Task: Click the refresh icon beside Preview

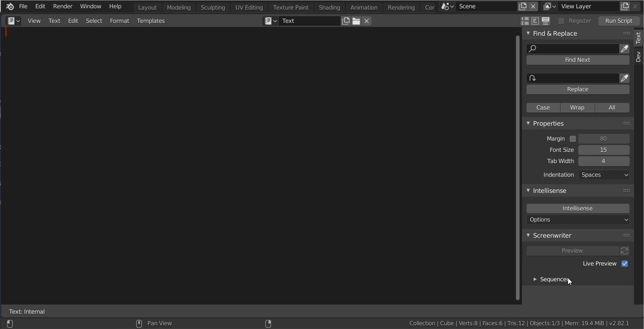Action: 624,251
